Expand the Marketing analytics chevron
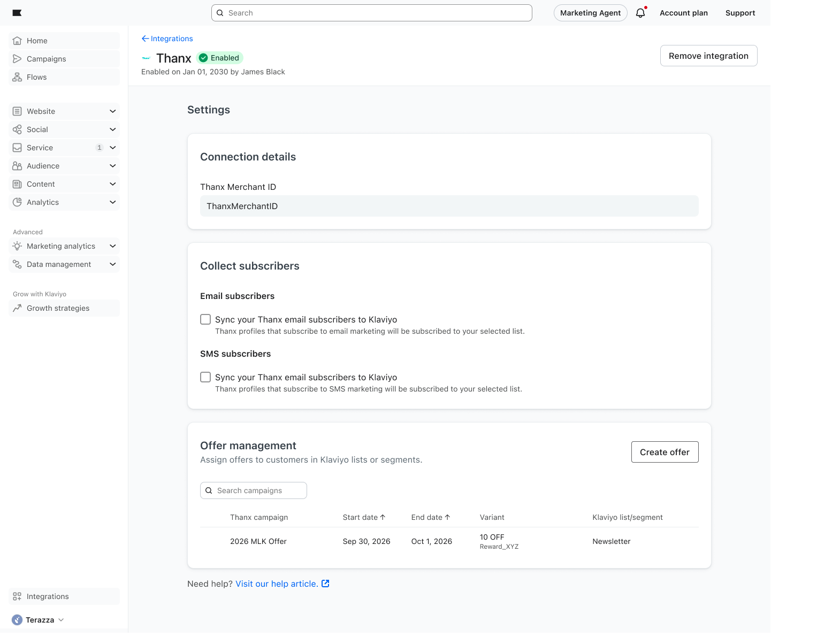The width and height of the screenshot is (840, 637). point(112,246)
